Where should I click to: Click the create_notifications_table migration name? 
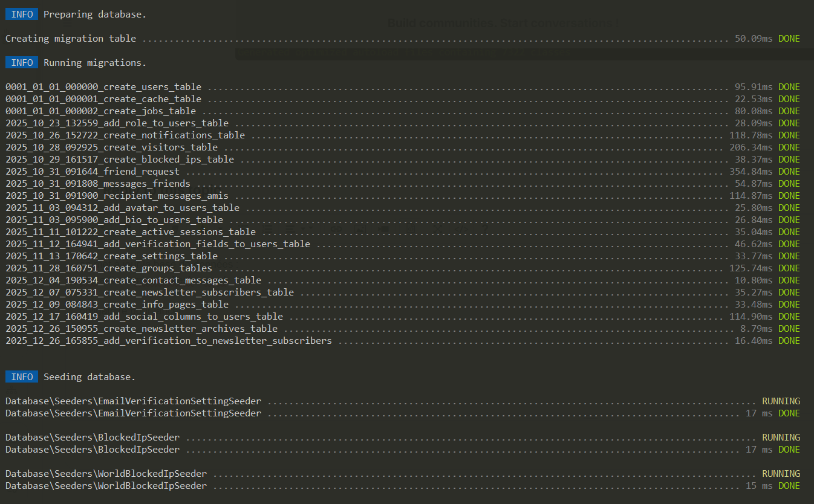(125, 135)
